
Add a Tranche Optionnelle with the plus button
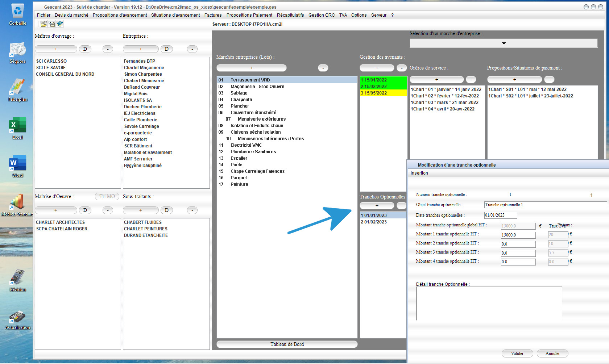click(x=377, y=205)
